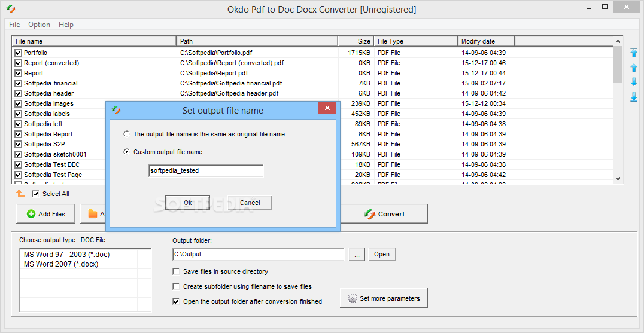
Task: Browse output folder with the ... button
Action: 357,254
